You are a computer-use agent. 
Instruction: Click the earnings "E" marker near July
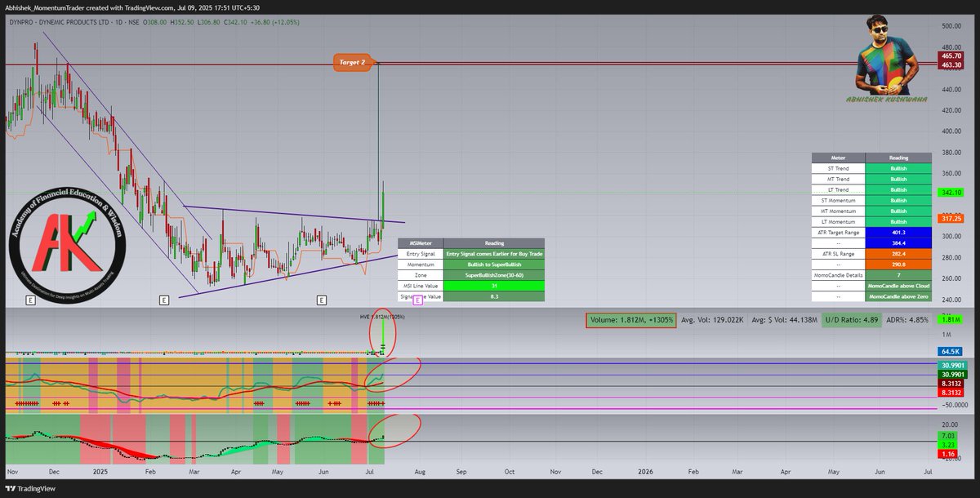(320, 300)
